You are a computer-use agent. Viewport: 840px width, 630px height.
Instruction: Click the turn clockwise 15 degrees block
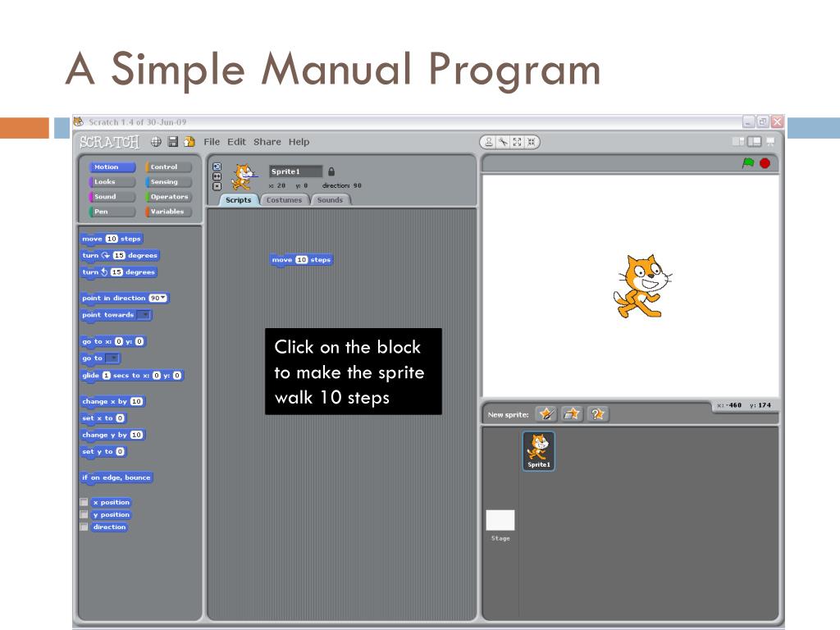120,256
